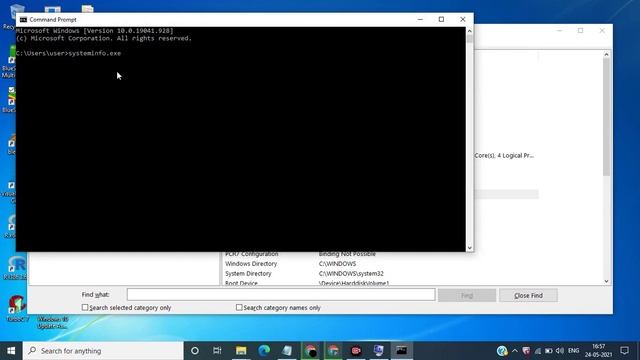The width and height of the screenshot is (640, 360).
Task: Open the notepad-style app icon next to Edge
Action: pos(287,351)
